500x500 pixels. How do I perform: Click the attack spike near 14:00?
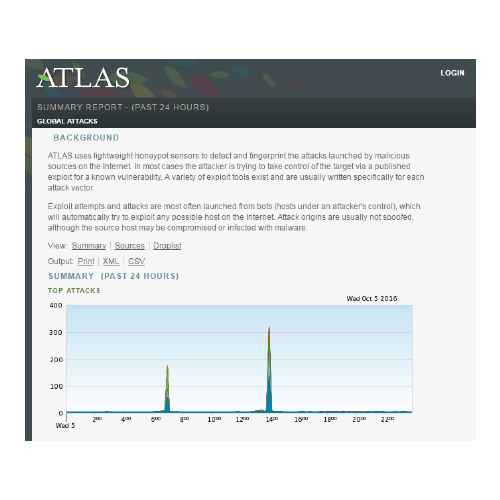pos(269,370)
